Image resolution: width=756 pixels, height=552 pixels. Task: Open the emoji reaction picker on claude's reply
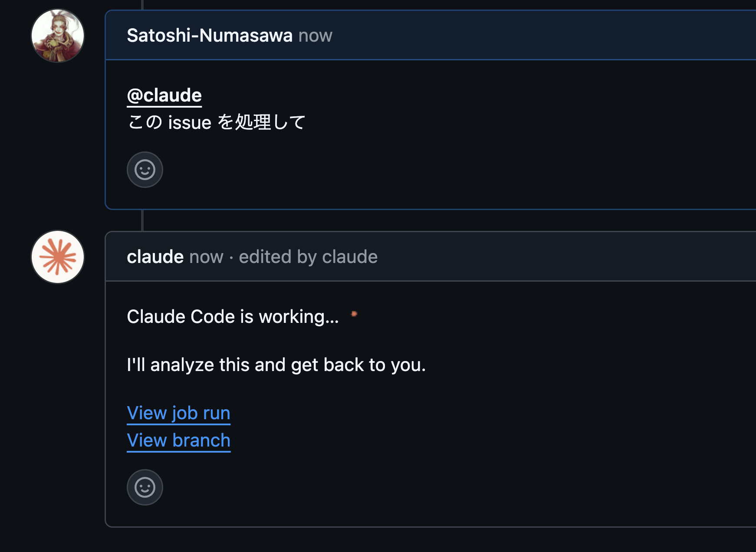coord(145,487)
